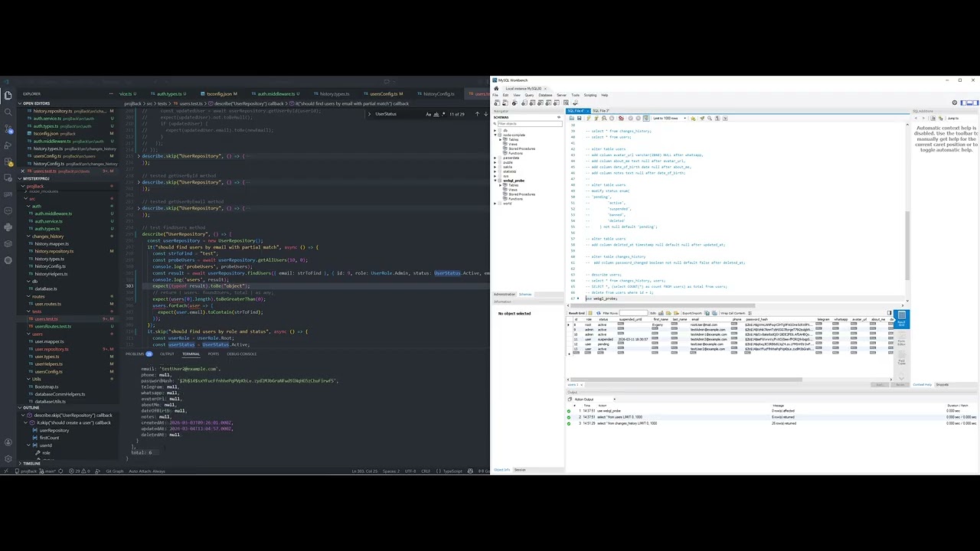
Task: Click Auto Attach: Always in status bar
Action: point(147,471)
